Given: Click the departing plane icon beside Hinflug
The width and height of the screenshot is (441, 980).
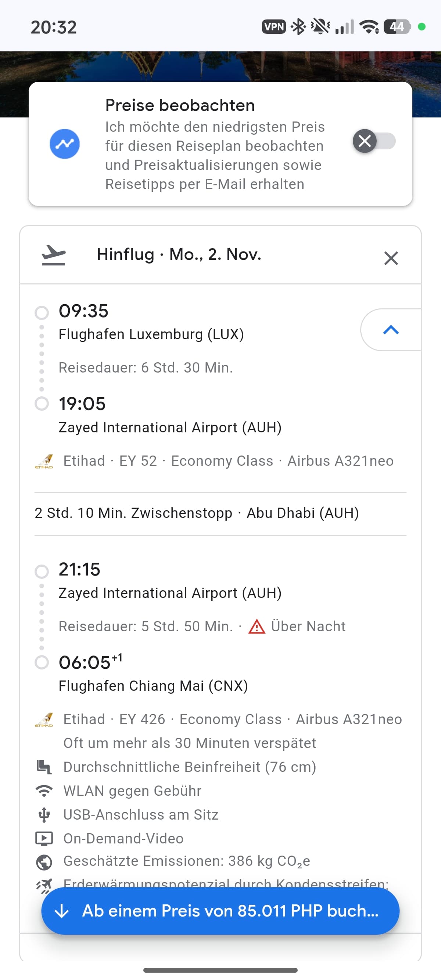Looking at the screenshot, I should tap(54, 255).
